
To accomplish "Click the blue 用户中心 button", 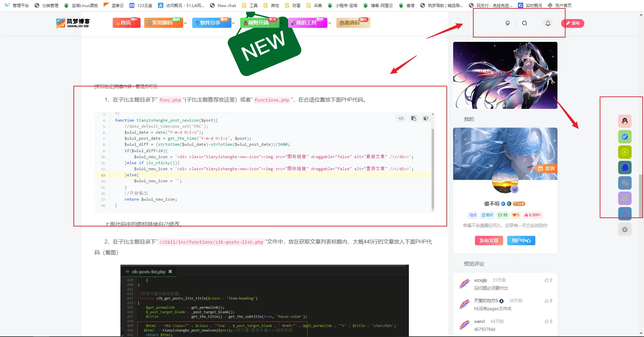I will click(521, 241).
